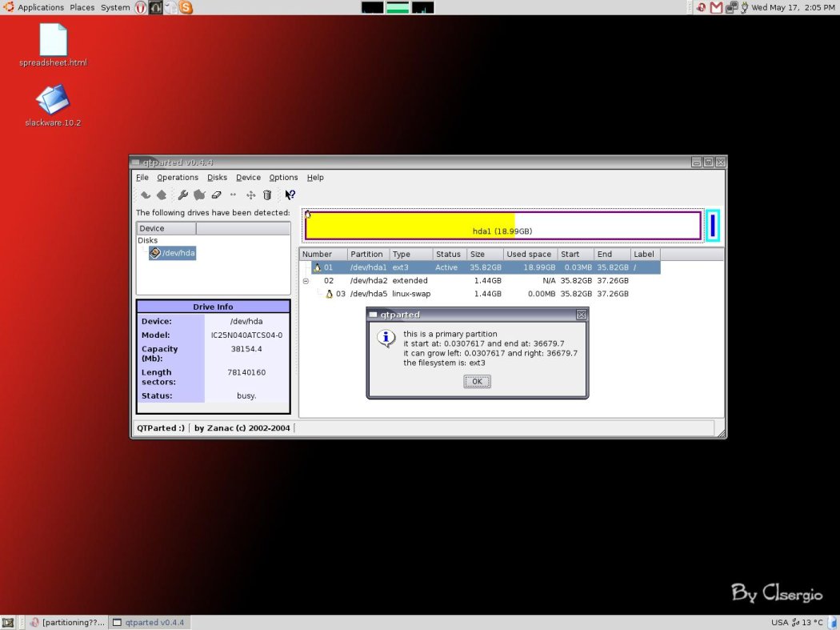Close the qtparted info dialog

[582, 315]
